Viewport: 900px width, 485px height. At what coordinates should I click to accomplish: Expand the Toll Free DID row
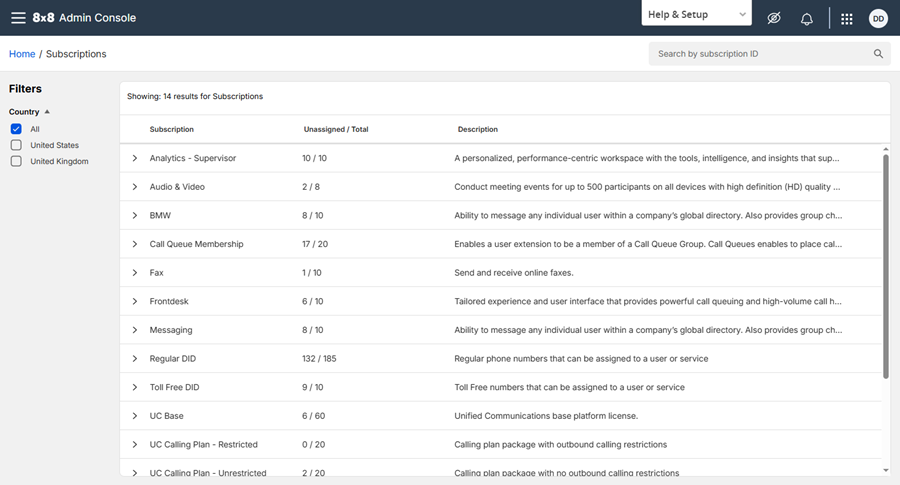(x=135, y=387)
